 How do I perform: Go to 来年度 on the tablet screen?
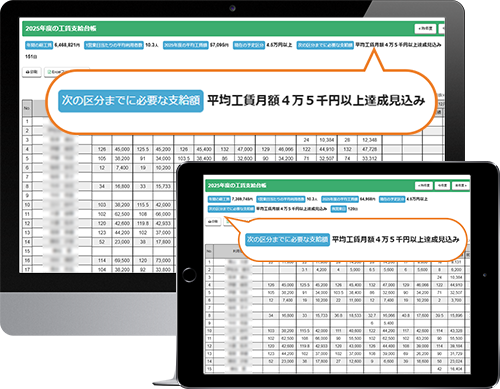pos(460,185)
